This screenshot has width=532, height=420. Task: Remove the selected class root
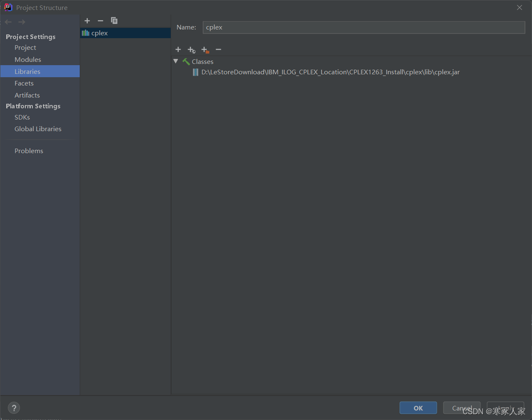(218, 49)
